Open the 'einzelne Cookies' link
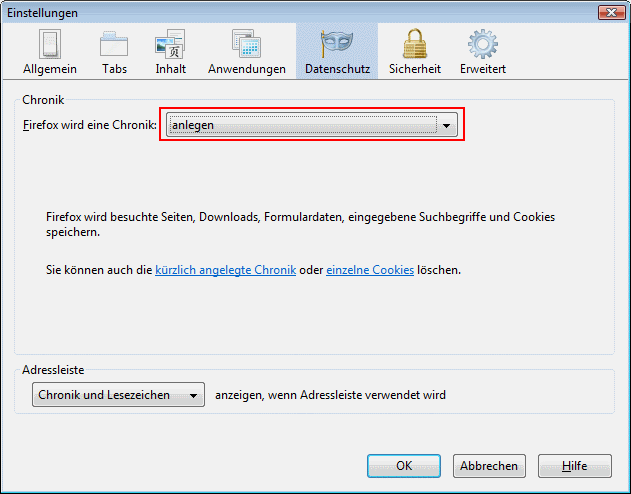Image resolution: width=631 pixels, height=494 pixels. (x=370, y=270)
